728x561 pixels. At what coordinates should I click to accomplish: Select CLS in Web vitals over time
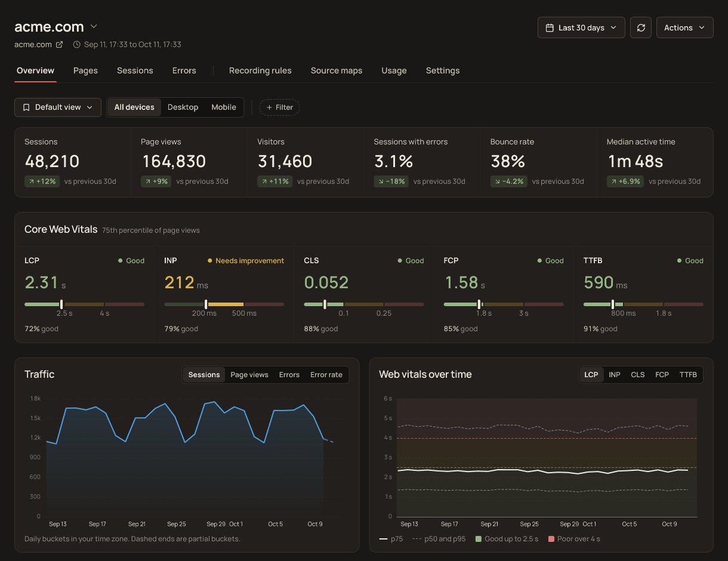(x=638, y=375)
